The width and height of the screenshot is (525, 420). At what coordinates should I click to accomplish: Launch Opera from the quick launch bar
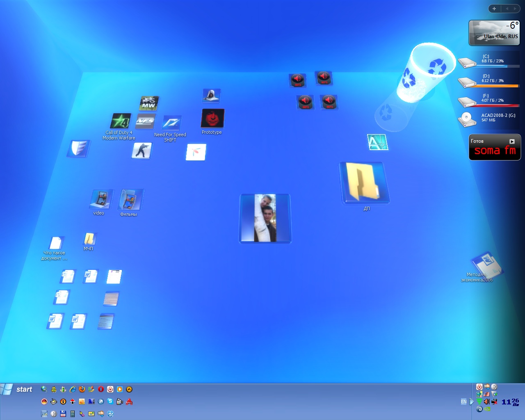(x=101, y=389)
